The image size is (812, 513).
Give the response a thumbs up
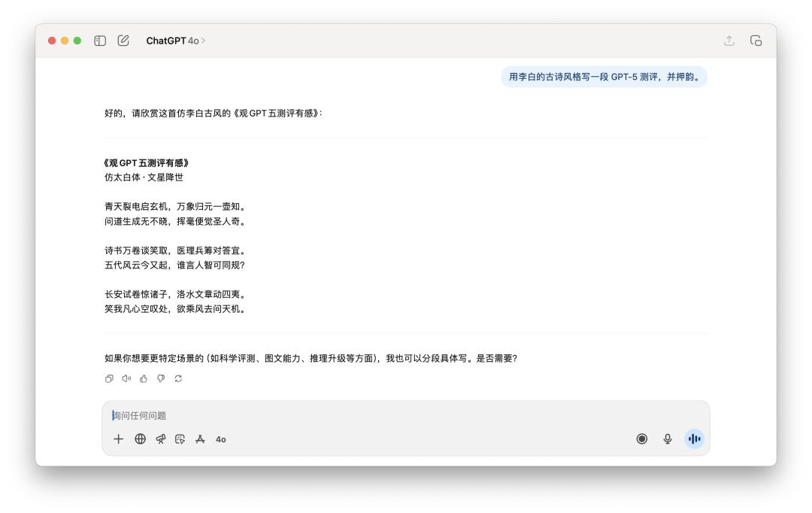pyautogui.click(x=144, y=379)
